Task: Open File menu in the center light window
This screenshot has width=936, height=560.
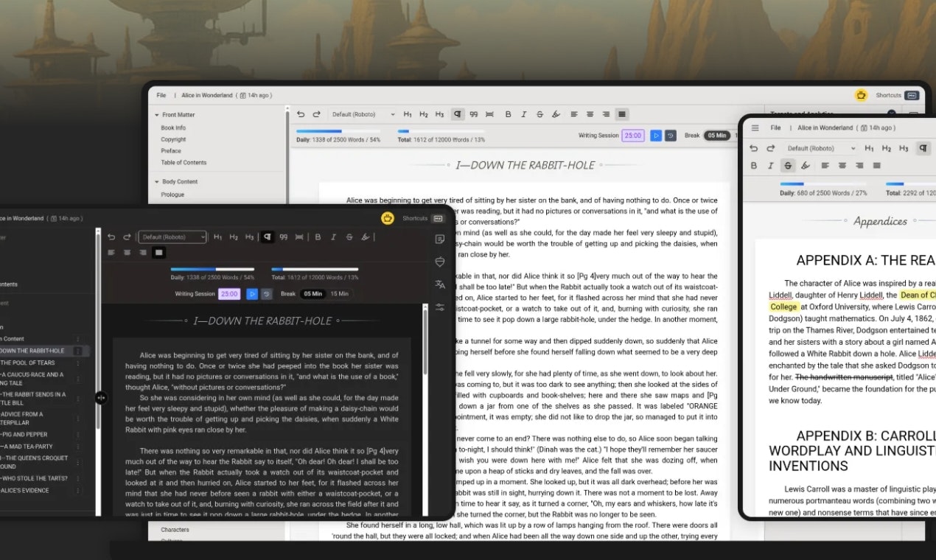Action: coord(161,95)
